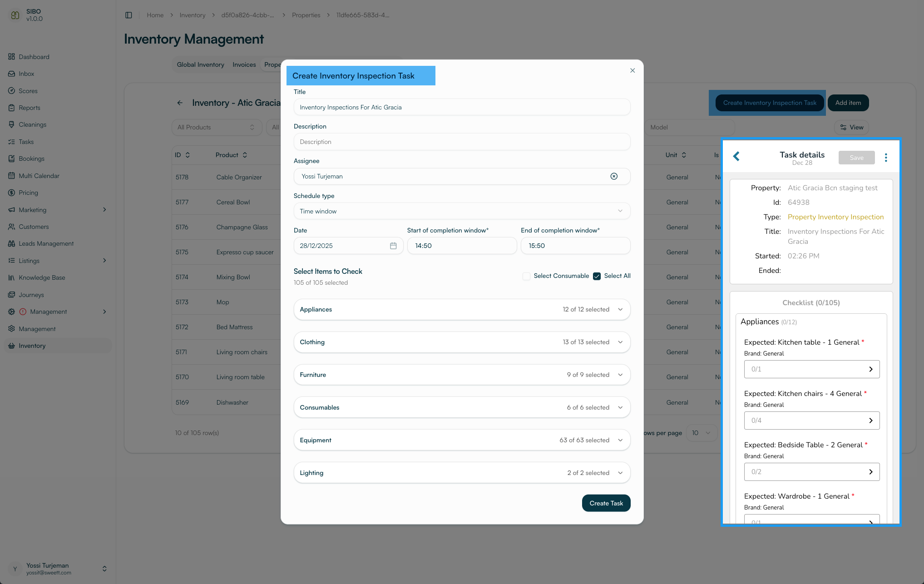Toggle the sidebar panel icon
Viewport: 924px width, 584px height.
point(128,15)
